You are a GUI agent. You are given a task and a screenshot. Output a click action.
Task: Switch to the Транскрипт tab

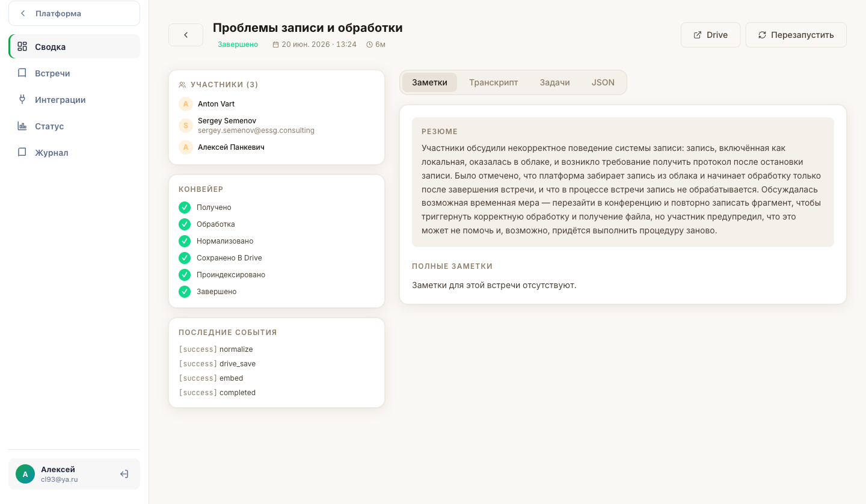(493, 82)
